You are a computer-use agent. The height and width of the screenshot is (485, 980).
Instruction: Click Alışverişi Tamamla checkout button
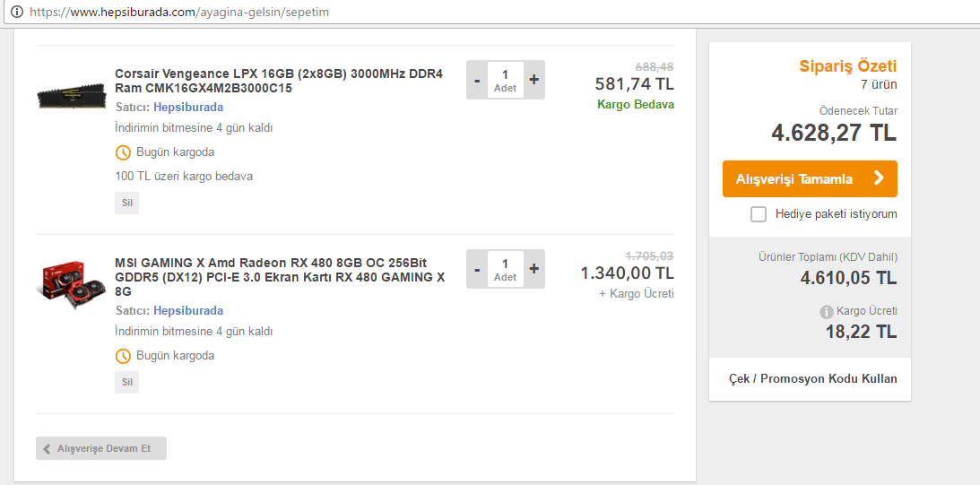click(810, 178)
